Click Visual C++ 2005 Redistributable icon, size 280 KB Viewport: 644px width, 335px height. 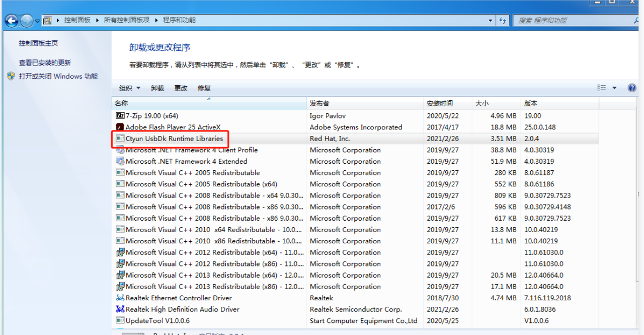click(x=120, y=173)
